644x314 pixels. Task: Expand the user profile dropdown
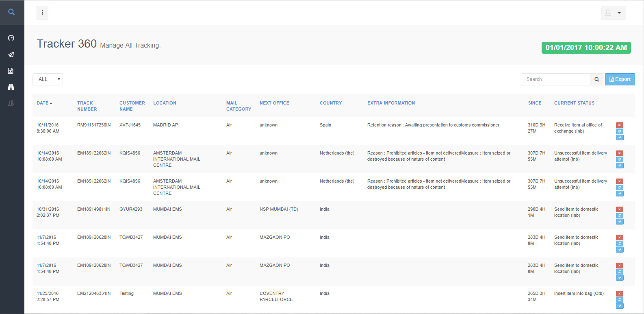click(613, 13)
